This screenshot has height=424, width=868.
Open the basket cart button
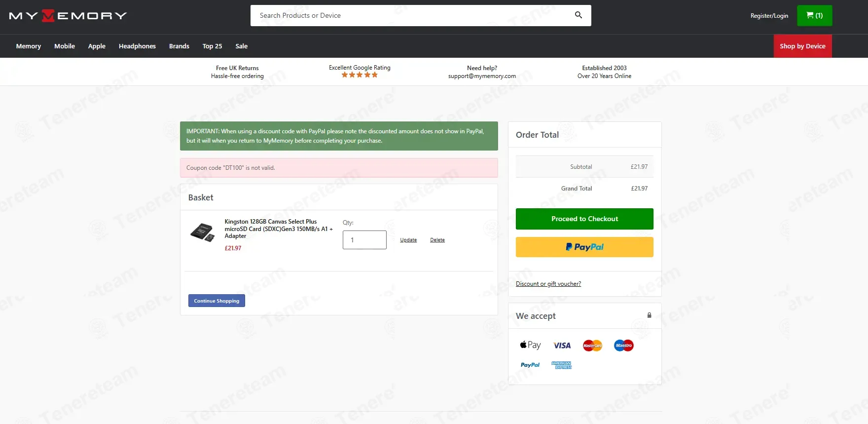814,15
